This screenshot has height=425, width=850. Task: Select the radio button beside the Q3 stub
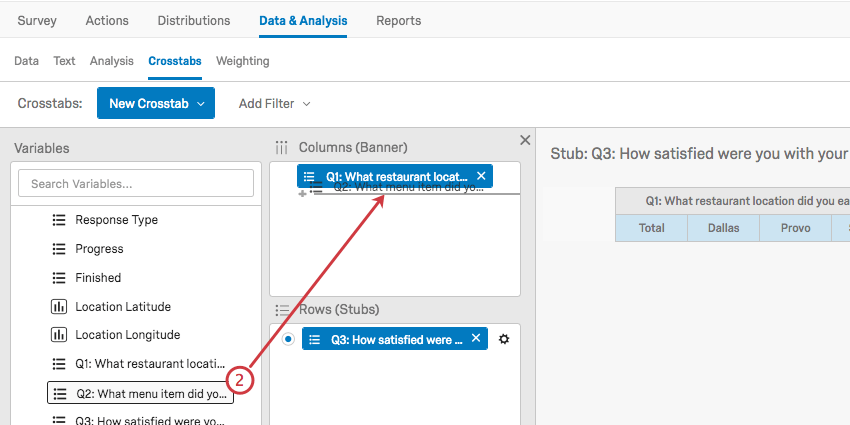tap(288, 339)
